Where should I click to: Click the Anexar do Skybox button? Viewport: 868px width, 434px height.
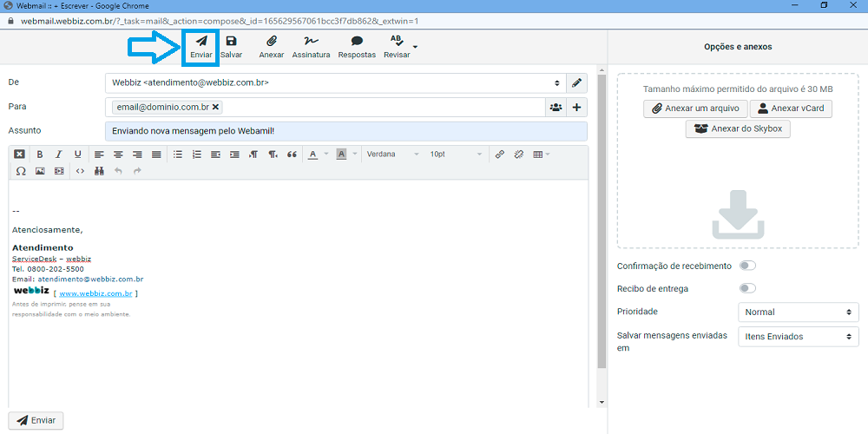(x=738, y=129)
